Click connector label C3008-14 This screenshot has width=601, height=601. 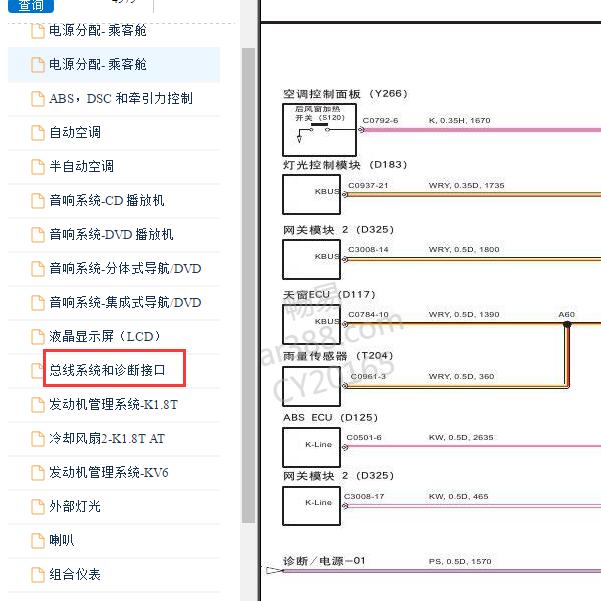coord(368,250)
